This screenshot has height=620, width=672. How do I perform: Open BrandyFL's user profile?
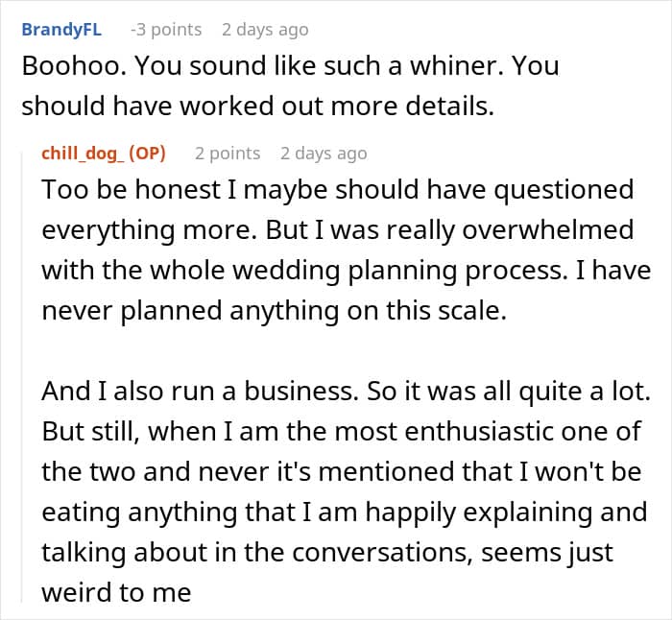tap(61, 30)
